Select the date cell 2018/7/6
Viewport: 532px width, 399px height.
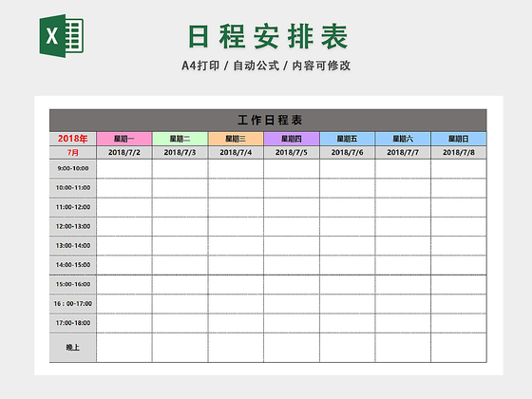point(347,152)
